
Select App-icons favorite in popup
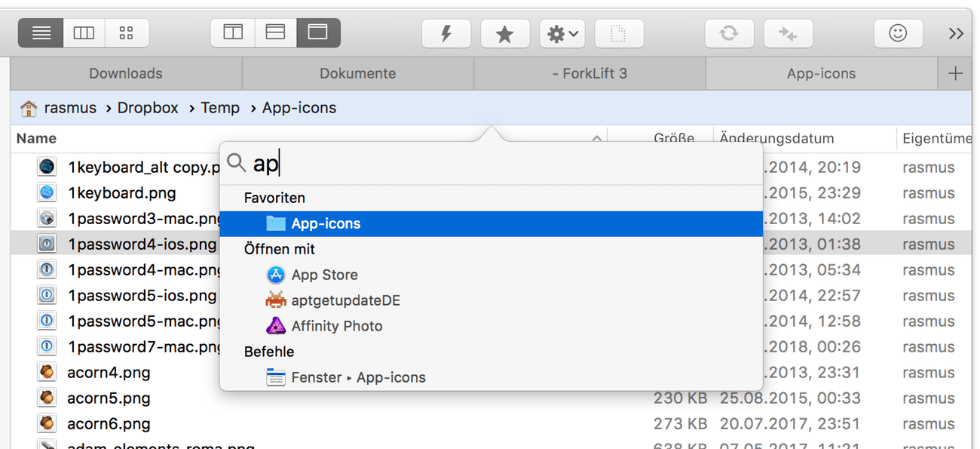pyautogui.click(x=492, y=223)
